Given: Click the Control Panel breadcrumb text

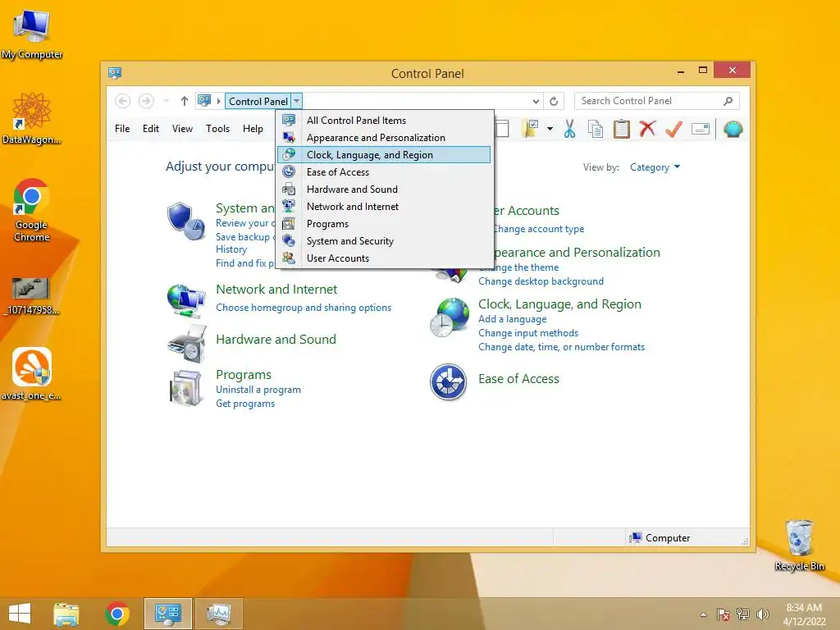Looking at the screenshot, I should coord(258,101).
